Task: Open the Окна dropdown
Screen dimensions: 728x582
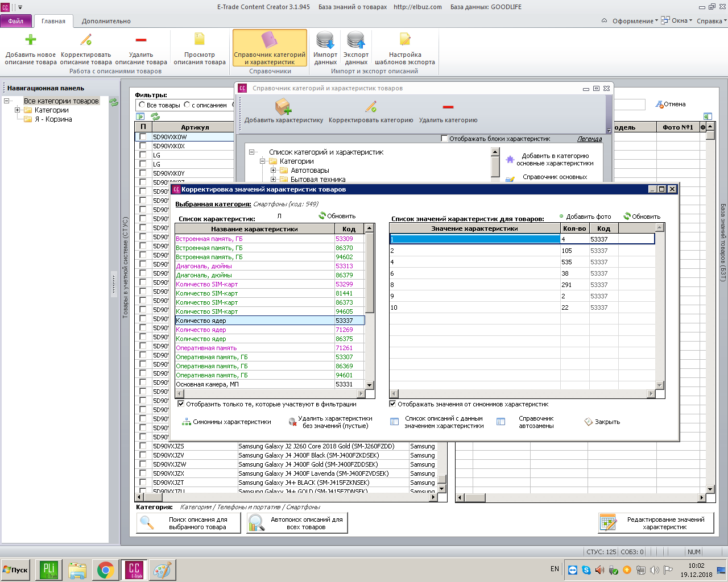Action: (677, 20)
